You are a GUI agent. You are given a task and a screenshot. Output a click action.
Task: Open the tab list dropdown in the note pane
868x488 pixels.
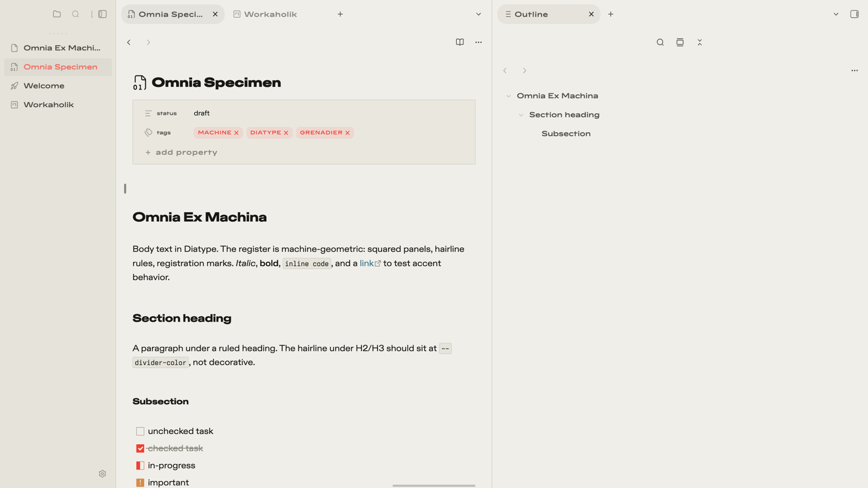pyautogui.click(x=478, y=14)
